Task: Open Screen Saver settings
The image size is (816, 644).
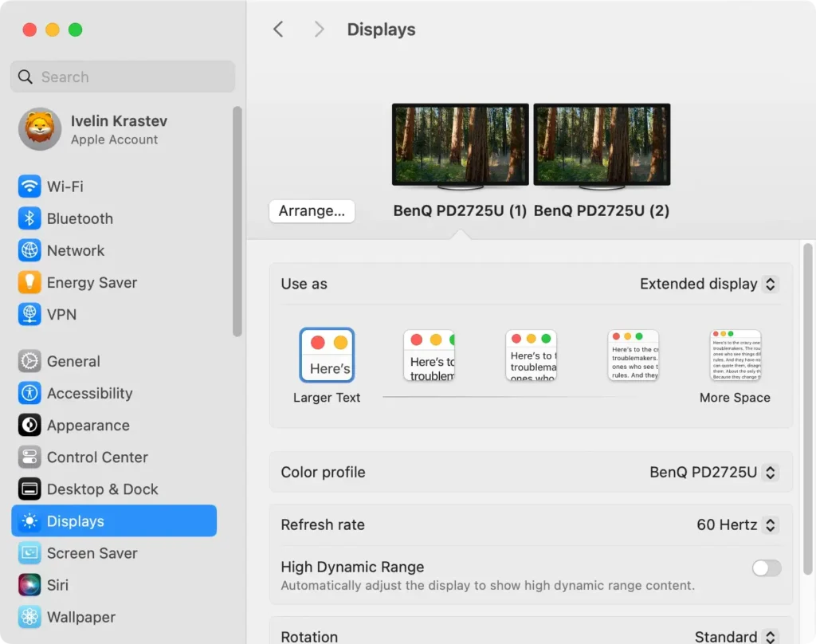Action: [114, 553]
